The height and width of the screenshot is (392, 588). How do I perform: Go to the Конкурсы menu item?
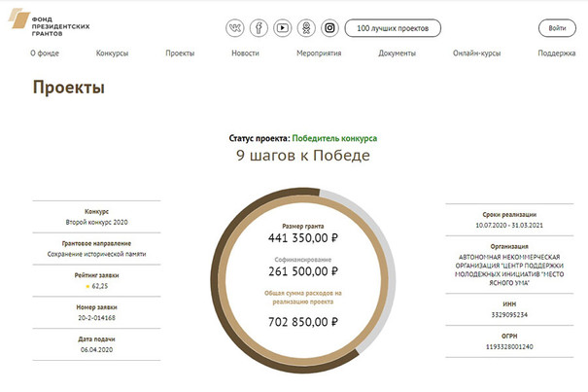[x=112, y=53]
